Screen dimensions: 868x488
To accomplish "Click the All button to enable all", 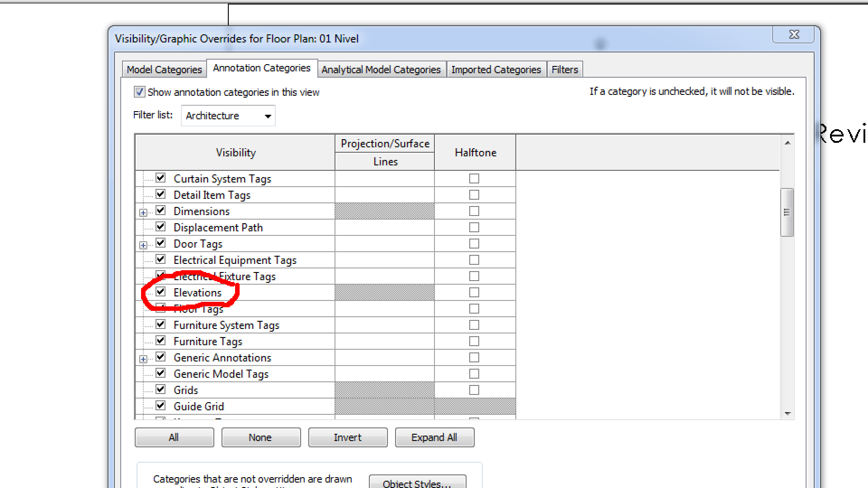I will point(174,437).
